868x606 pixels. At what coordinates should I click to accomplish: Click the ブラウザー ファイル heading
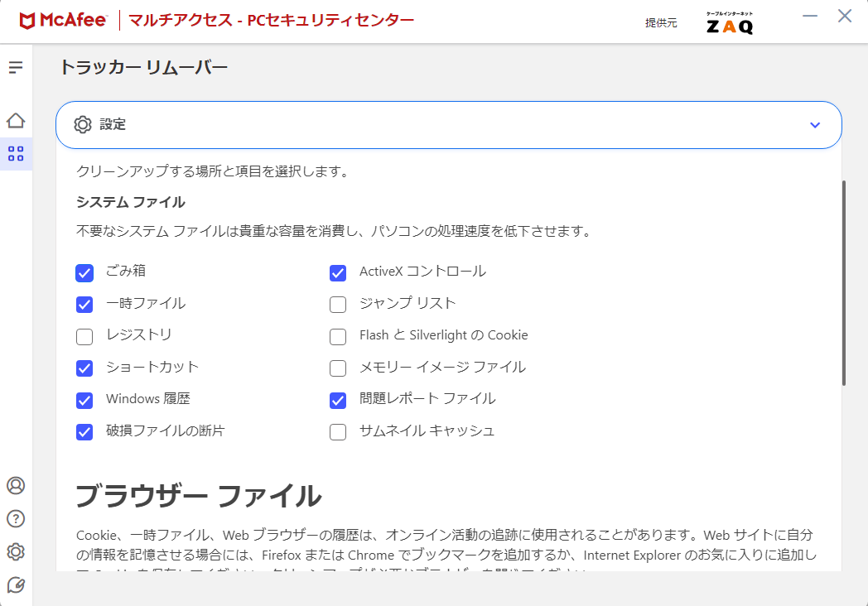point(198,495)
